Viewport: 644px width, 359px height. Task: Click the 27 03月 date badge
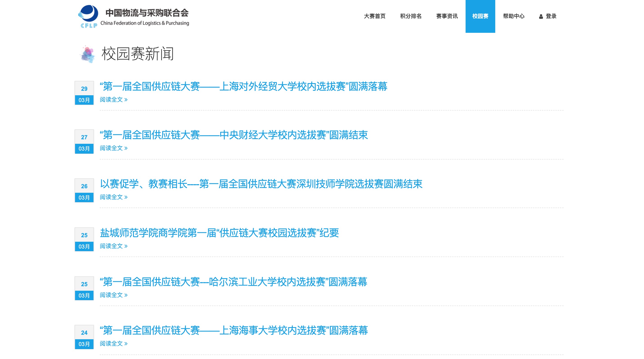pyautogui.click(x=84, y=142)
